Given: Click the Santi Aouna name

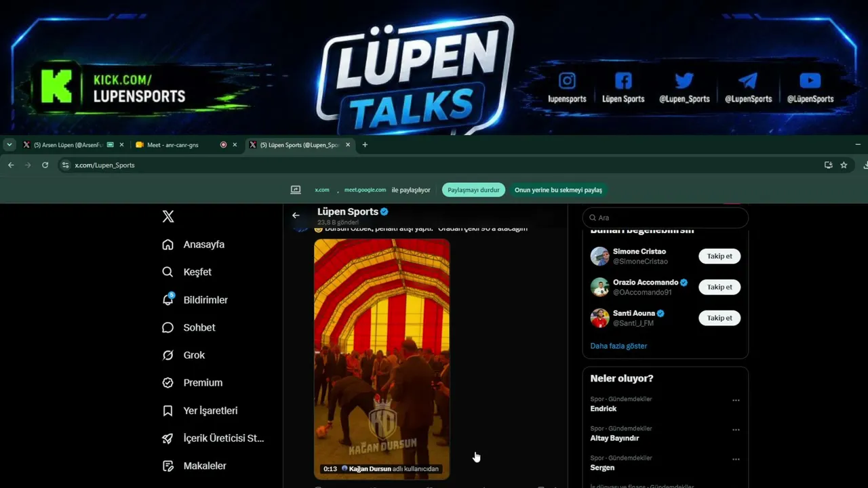Looking at the screenshot, I should [634, 313].
